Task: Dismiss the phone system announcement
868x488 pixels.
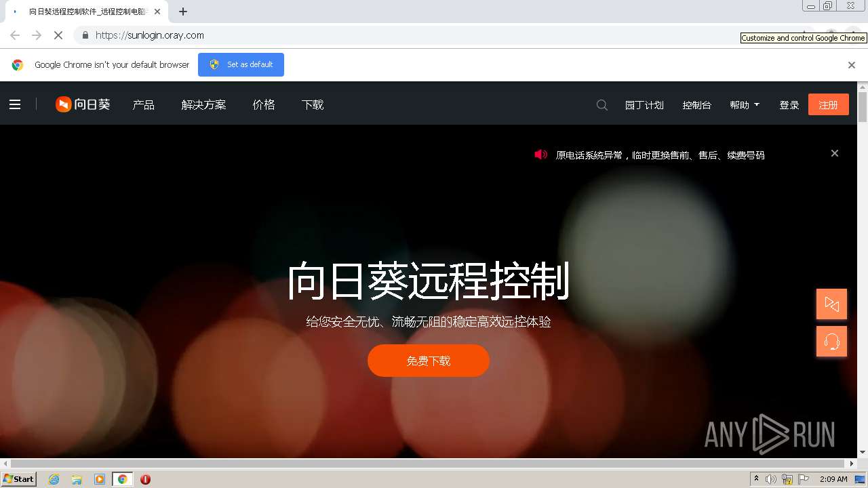Action: coord(835,153)
